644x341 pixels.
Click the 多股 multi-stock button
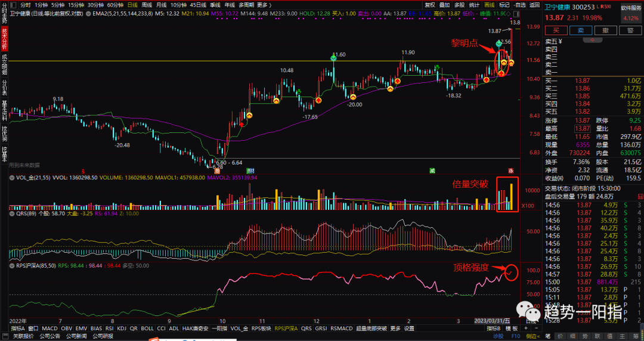point(460,5)
